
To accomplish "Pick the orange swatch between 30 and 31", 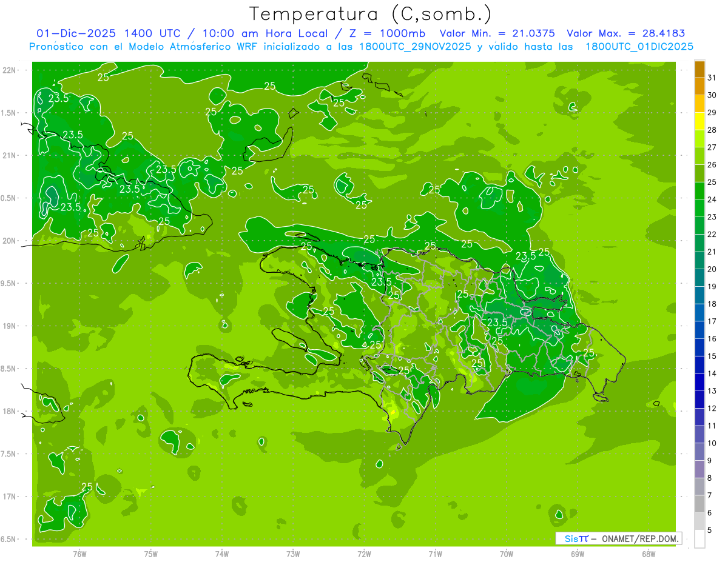I will tap(699, 86).
